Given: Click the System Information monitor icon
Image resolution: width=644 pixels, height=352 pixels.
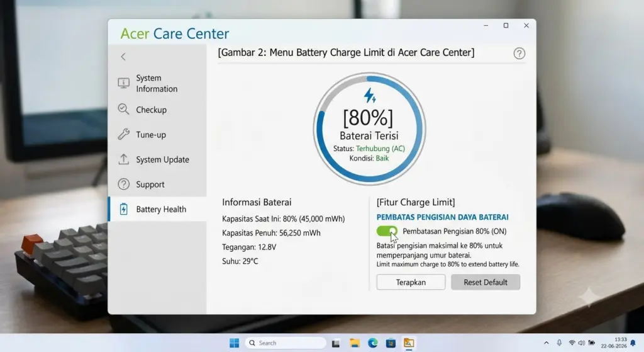Looking at the screenshot, I should coord(124,83).
